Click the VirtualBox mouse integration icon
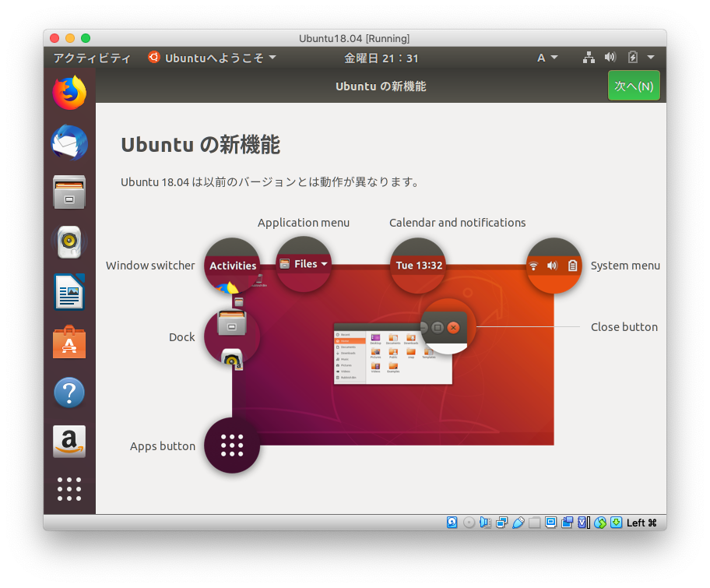The height and width of the screenshot is (588, 710). (600, 523)
